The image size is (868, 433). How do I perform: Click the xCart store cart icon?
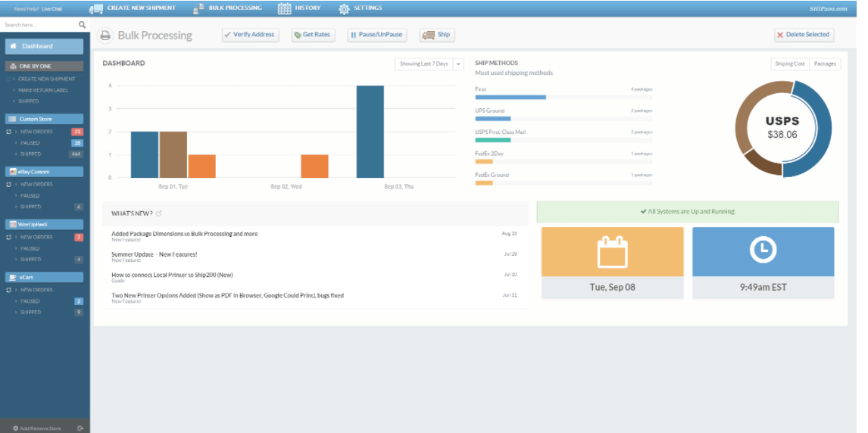pyautogui.click(x=13, y=278)
